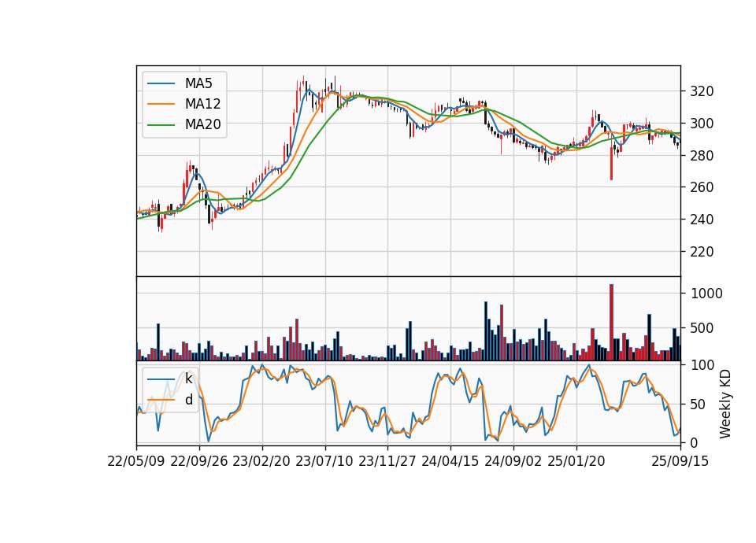Click the 24/04/15 date tick label

coord(450,461)
